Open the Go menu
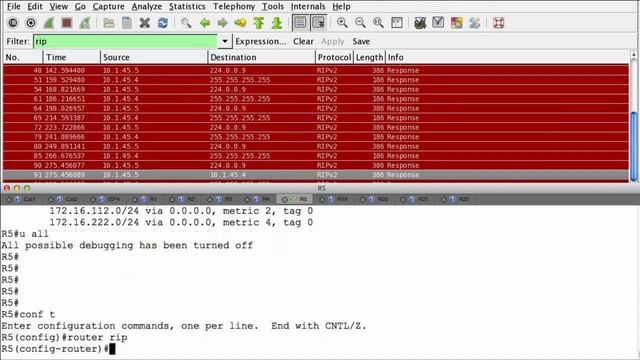 [80, 7]
